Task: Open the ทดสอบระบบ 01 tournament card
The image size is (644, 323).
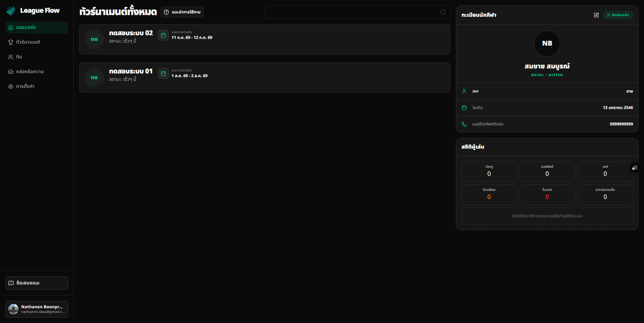Action: pyautogui.click(x=265, y=77)
